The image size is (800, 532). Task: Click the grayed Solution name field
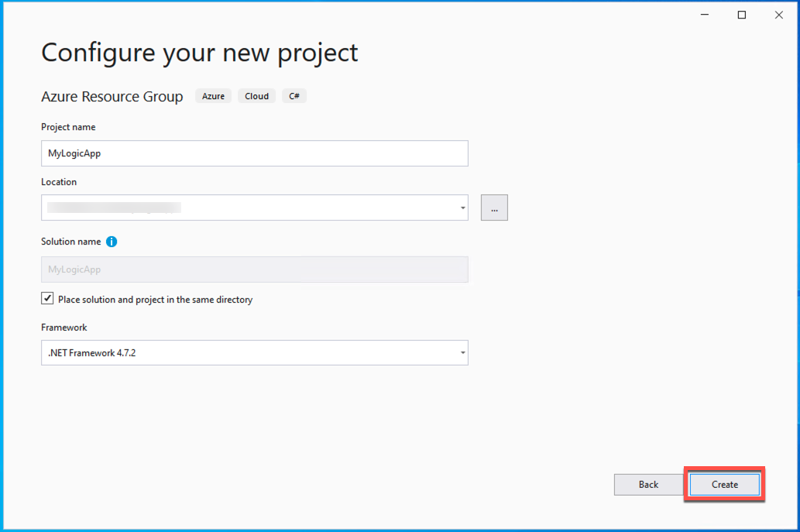254,269
